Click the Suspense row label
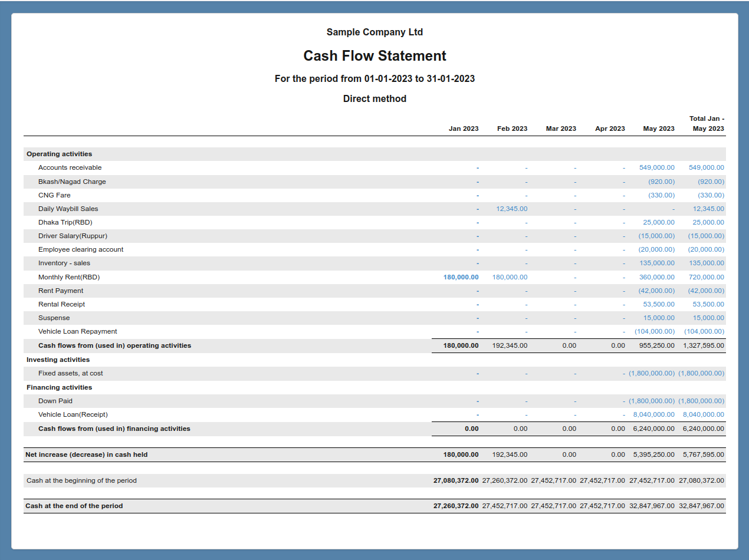This screenshot has height=560, width=749. pyautogui.click(x=55, y=318)
